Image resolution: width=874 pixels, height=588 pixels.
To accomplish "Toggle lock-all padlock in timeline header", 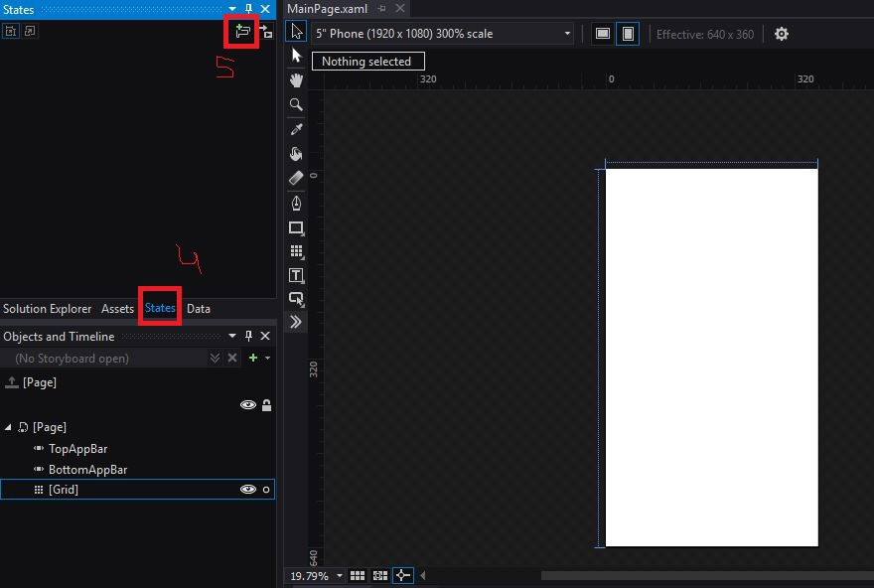I will point(266,404).
